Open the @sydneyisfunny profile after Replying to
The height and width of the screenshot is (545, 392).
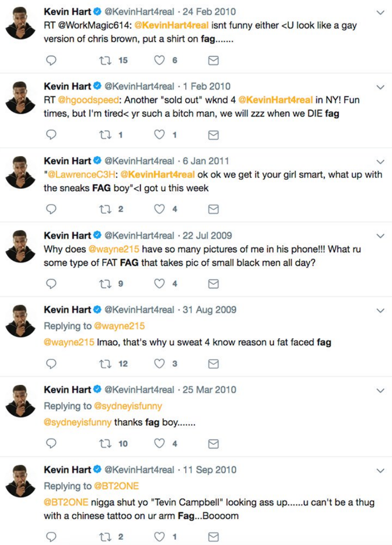[128, 406]
